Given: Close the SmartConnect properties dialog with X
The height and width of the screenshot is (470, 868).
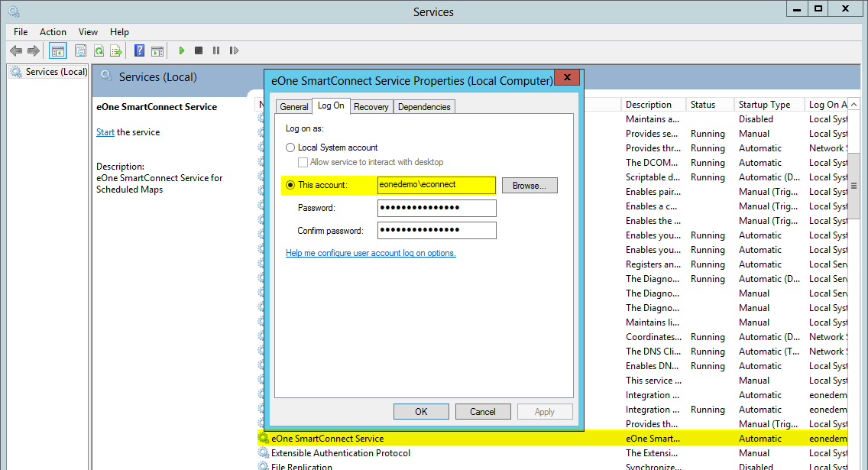Looking at the screenshot, I should point(567,77).
